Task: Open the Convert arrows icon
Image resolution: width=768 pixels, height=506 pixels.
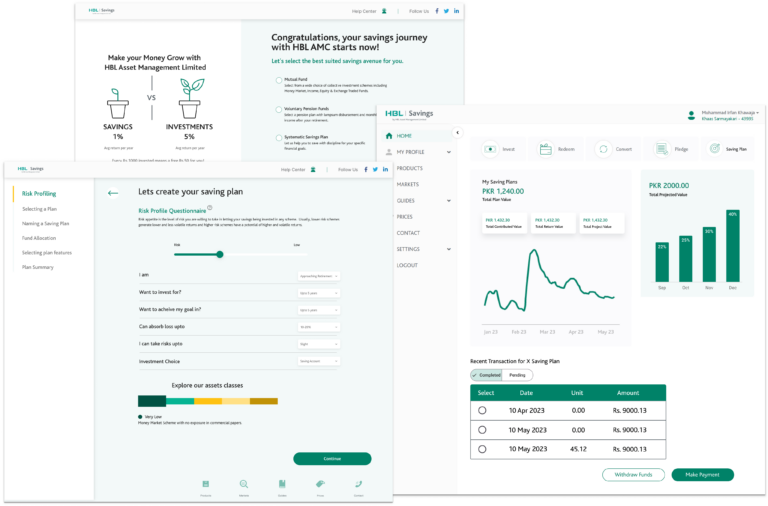Action: pos(603,149)
